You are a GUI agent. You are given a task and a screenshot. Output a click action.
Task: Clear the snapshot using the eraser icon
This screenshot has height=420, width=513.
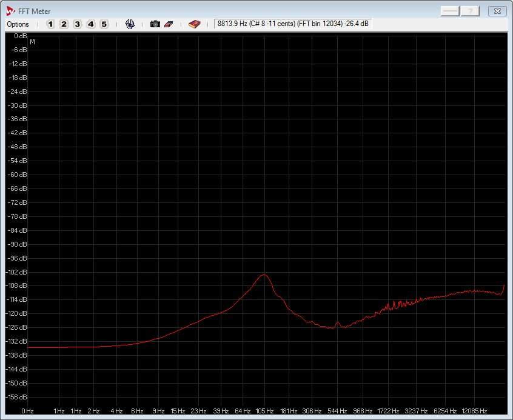pos(169,24)
